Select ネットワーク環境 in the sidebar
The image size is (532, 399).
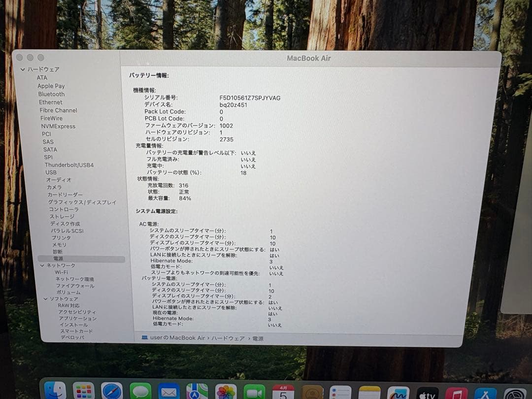[75, 279]
